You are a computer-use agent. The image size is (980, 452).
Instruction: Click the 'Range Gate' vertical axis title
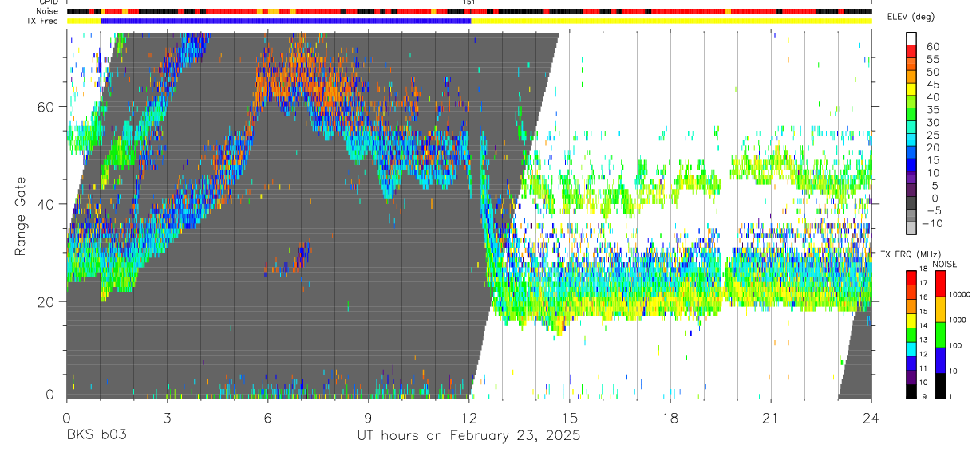click(x=19, y=216)
